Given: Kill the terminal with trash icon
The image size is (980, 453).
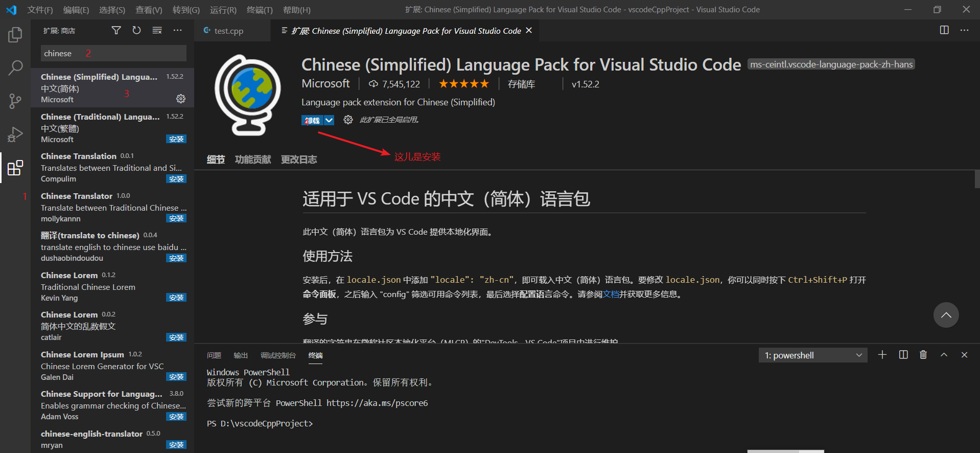Looking at the screenshot, I should [x=923, y=355].
